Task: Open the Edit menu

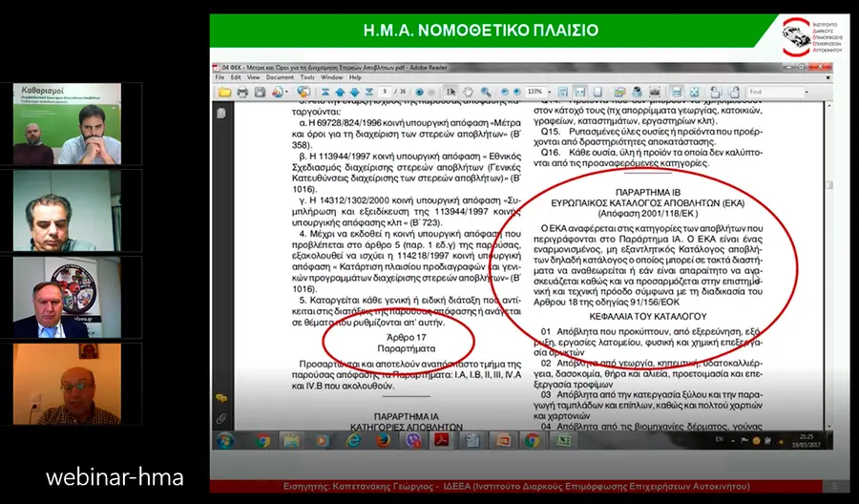Action: pyautogui.click(x=236, y=77)
